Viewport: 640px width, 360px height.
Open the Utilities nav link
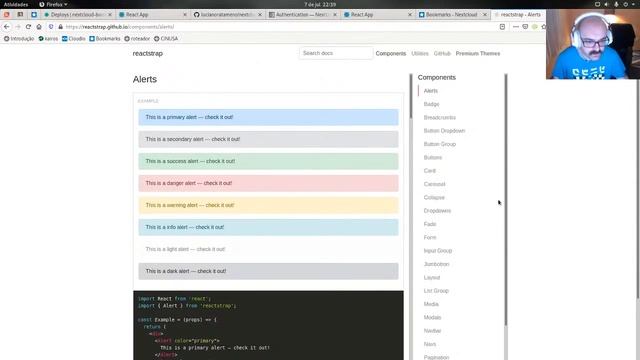point(420,53)
